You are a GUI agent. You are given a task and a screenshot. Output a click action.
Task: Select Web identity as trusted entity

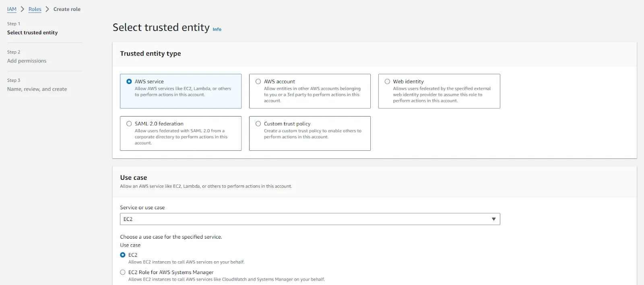(387, 81)
